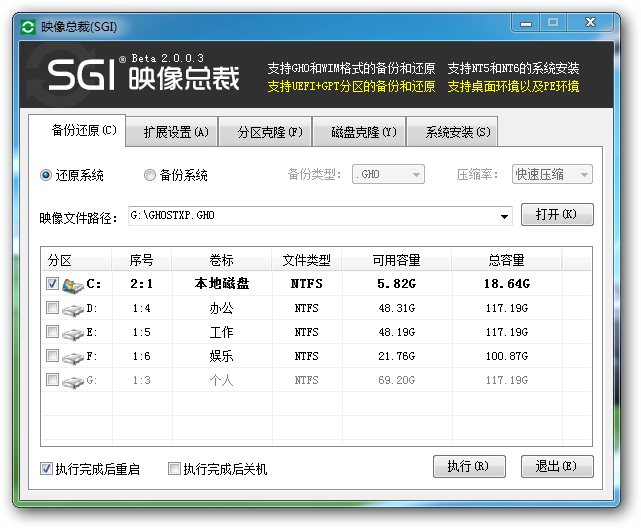Expand the image file path dropdown arrow

pos(504,217)
